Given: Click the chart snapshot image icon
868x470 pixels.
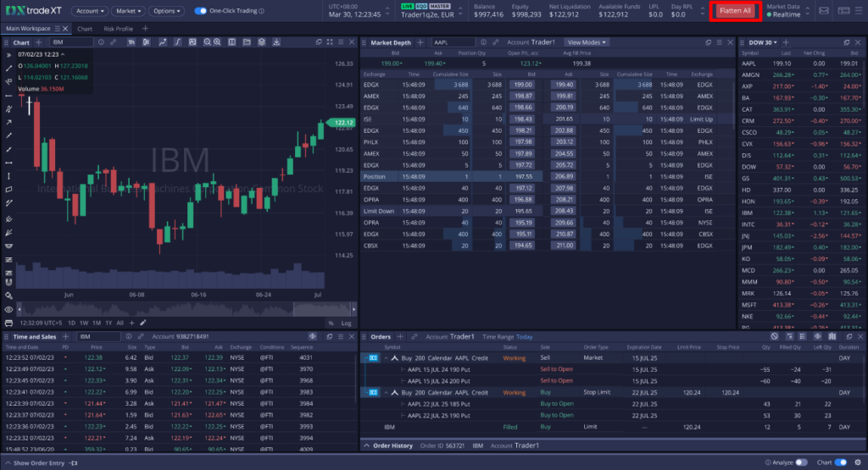Looking at the screenshot, I should tap(192, 42).
